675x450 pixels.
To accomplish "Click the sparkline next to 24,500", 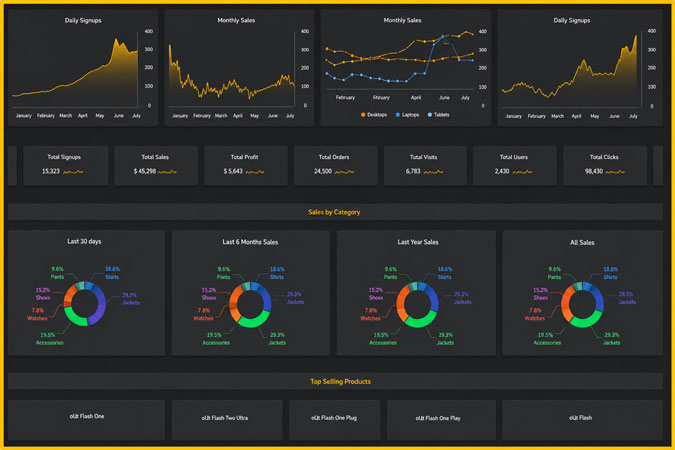I will pos(344,172).
